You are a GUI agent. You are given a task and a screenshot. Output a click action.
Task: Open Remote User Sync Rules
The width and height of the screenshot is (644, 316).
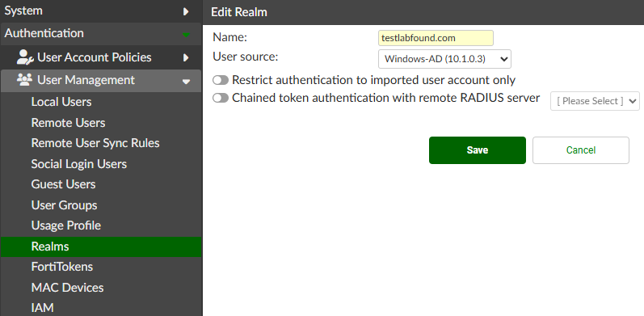(95, 143)
